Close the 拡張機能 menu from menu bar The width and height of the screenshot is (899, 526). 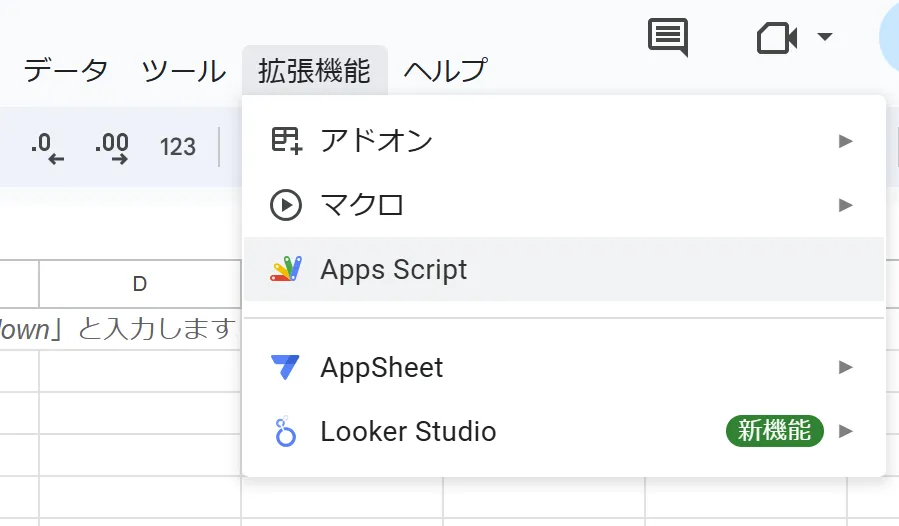[314, 71]
